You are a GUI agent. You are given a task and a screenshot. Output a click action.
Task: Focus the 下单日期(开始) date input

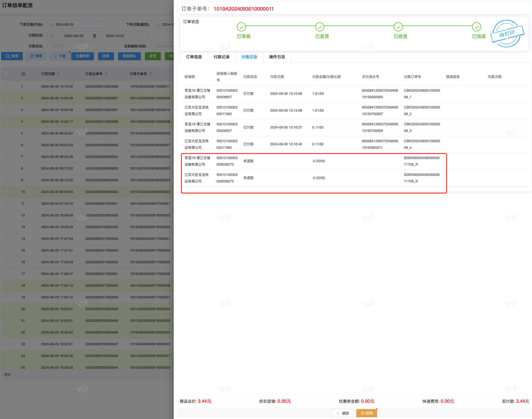[x=76, y=25]
